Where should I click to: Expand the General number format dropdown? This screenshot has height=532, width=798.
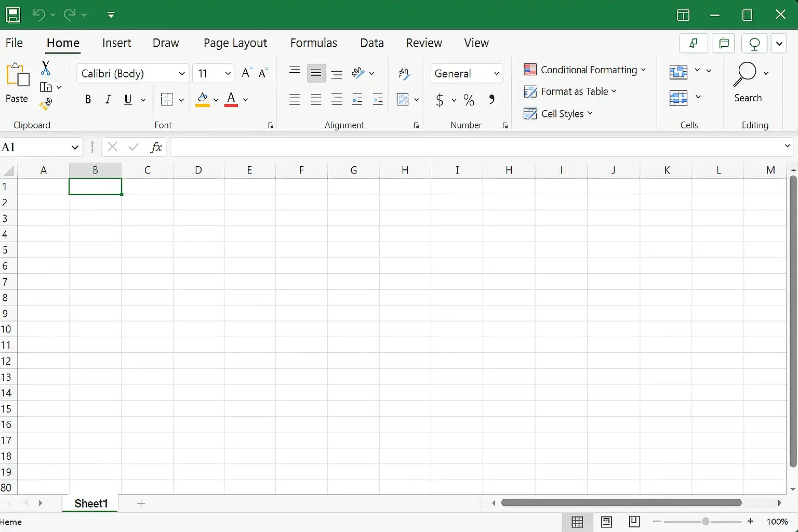click(496, 74)
